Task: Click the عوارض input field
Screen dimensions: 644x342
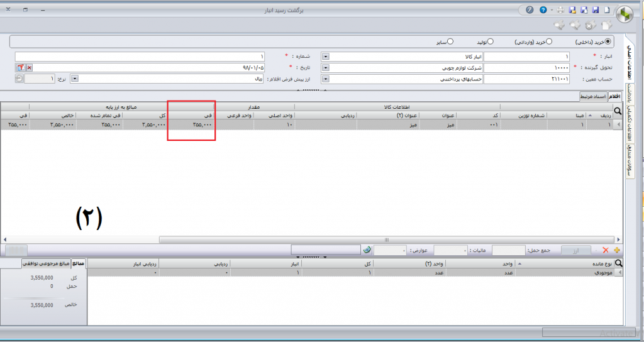Action: pos(390,250)
